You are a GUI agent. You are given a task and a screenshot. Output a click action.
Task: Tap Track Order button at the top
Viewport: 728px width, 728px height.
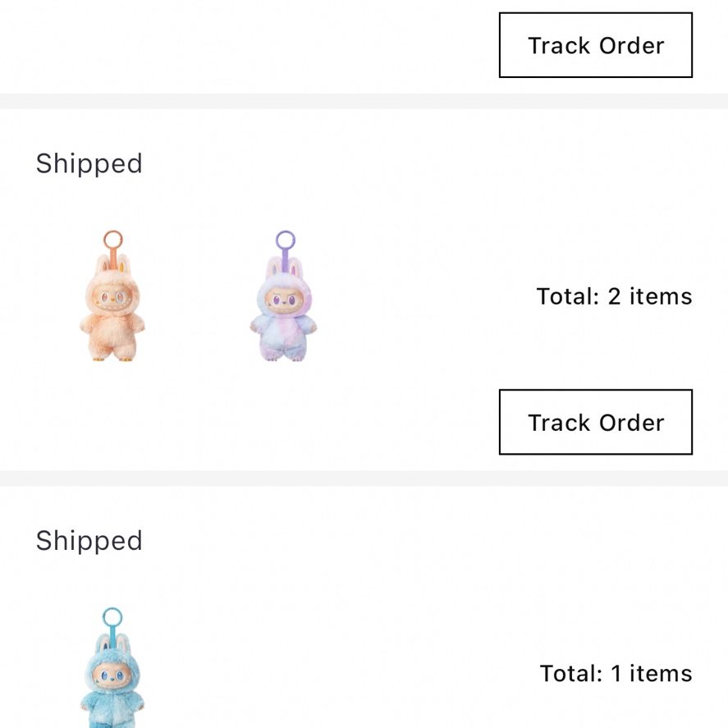[x=596, y=45]
